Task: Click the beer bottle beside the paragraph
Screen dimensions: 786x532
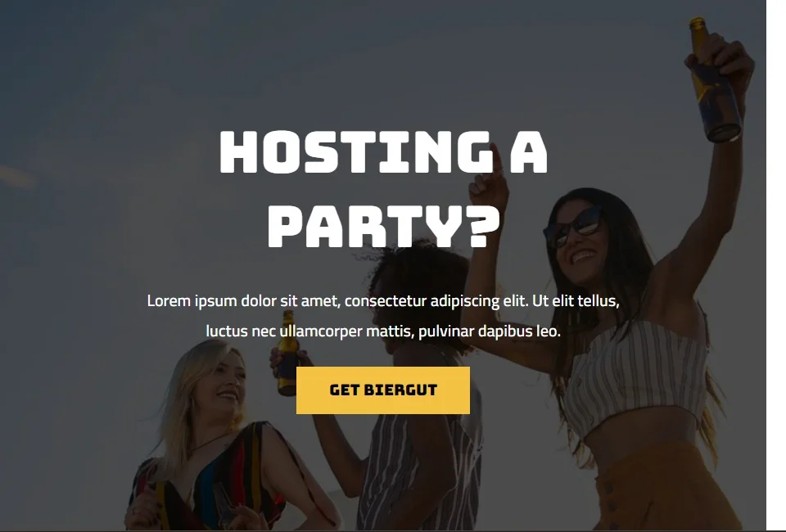Action: 287,353
